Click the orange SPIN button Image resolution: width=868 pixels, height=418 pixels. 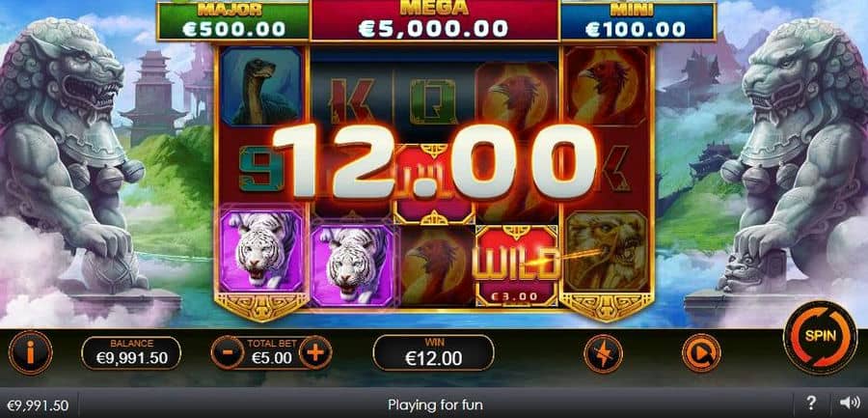(x=821, y=337)
